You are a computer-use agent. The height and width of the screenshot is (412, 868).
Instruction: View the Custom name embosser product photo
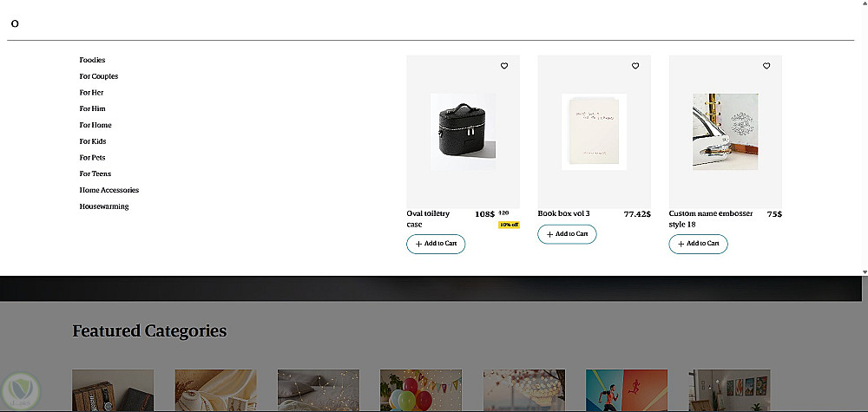click(x=725, y=132)
